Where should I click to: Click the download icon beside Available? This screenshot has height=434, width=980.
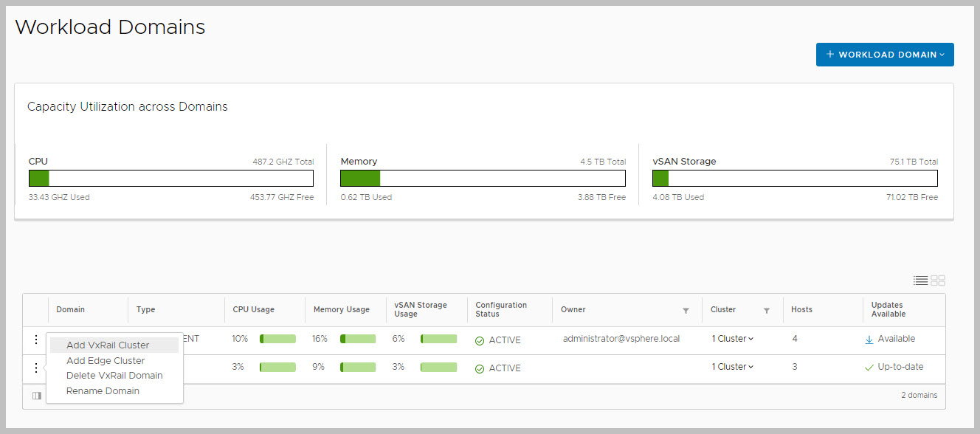pos(869,340)
